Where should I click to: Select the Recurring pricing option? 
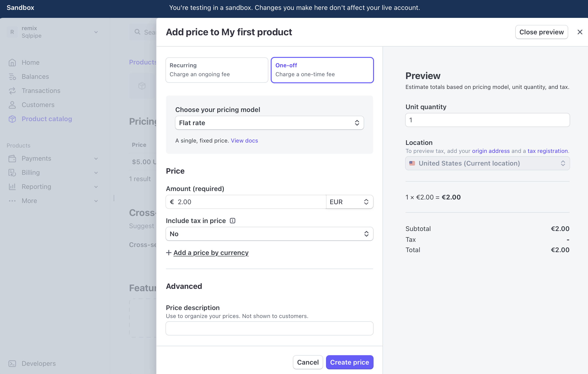pyautogui.click(x=217, y=70)
